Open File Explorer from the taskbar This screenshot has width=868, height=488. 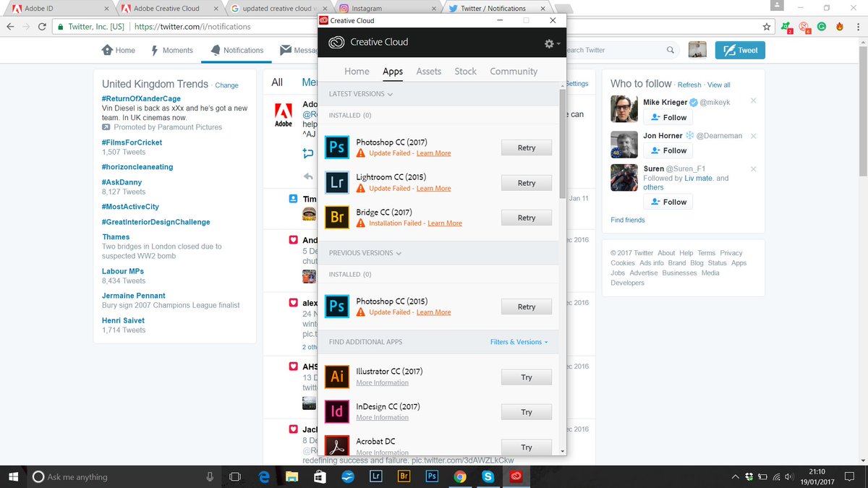click(x=292, y=476)
